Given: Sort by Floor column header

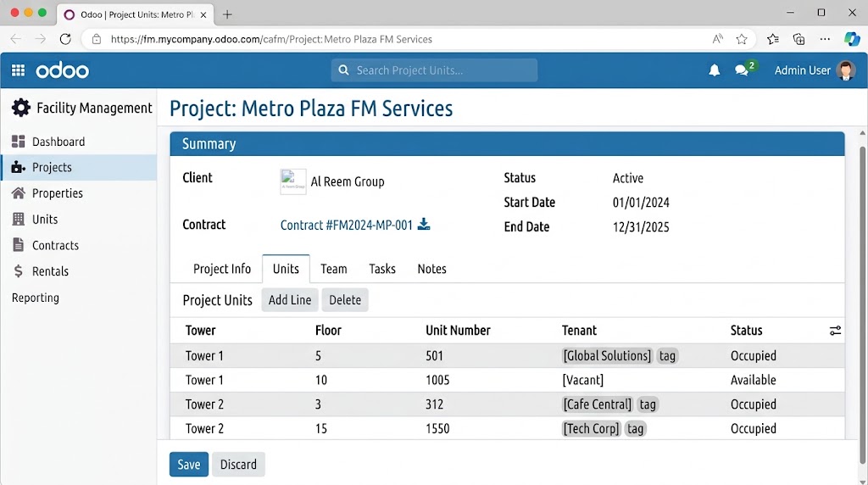Looking at the screenshot, I should (x=328, y=331).
